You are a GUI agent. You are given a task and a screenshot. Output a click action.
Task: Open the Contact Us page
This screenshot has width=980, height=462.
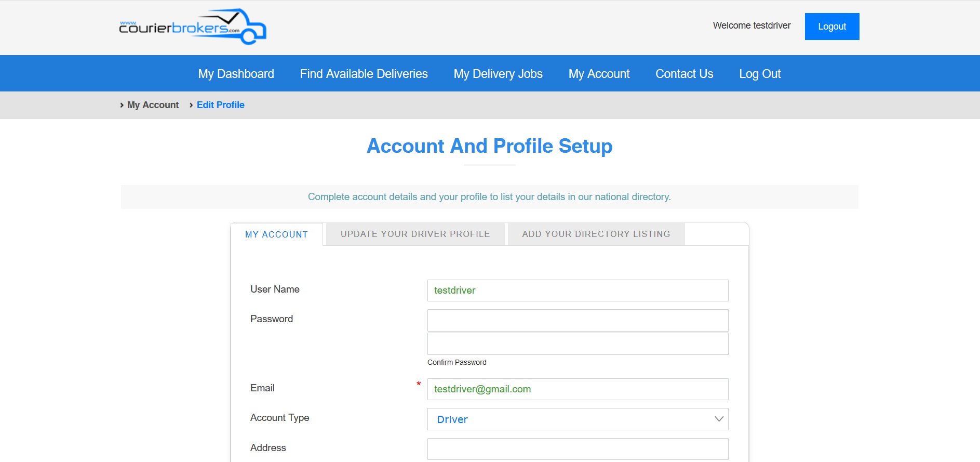coord(684,74)
